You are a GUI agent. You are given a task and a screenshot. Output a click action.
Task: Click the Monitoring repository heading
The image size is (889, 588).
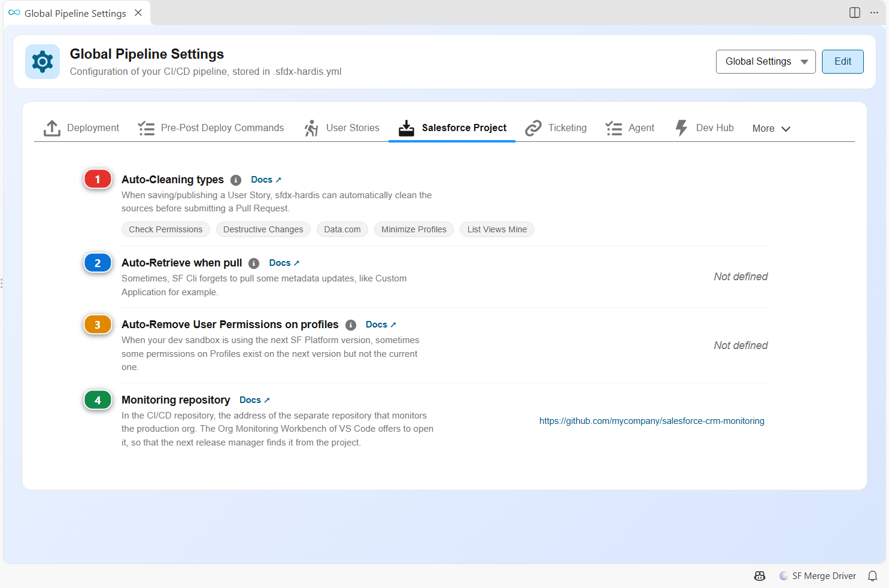[176, 400]
